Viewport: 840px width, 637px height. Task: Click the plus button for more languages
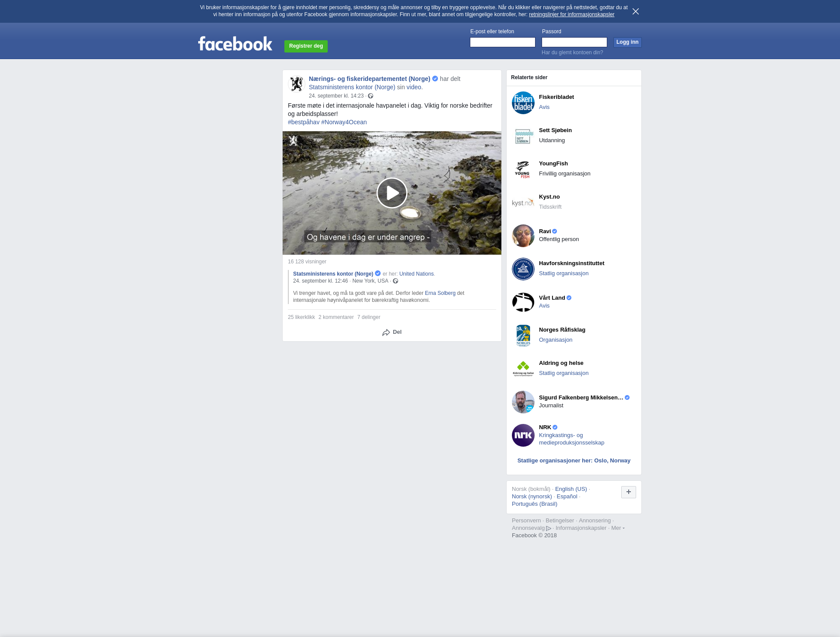pyautogui.click(x=628, y=492)
